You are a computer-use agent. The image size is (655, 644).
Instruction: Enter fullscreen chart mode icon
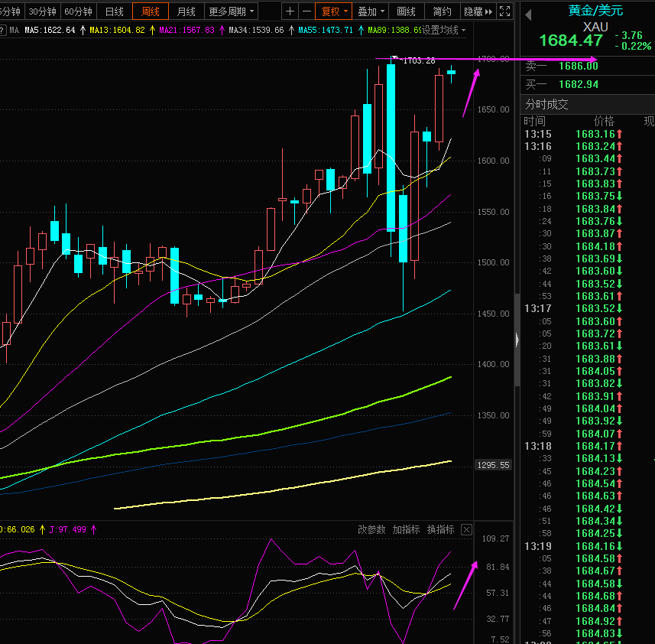(504, 11)
